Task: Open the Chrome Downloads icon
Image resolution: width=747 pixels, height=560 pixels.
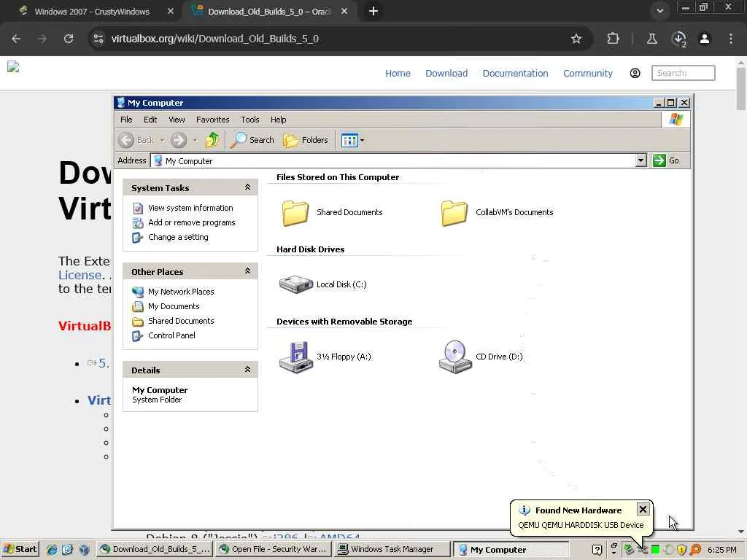Action: [678, 39]
